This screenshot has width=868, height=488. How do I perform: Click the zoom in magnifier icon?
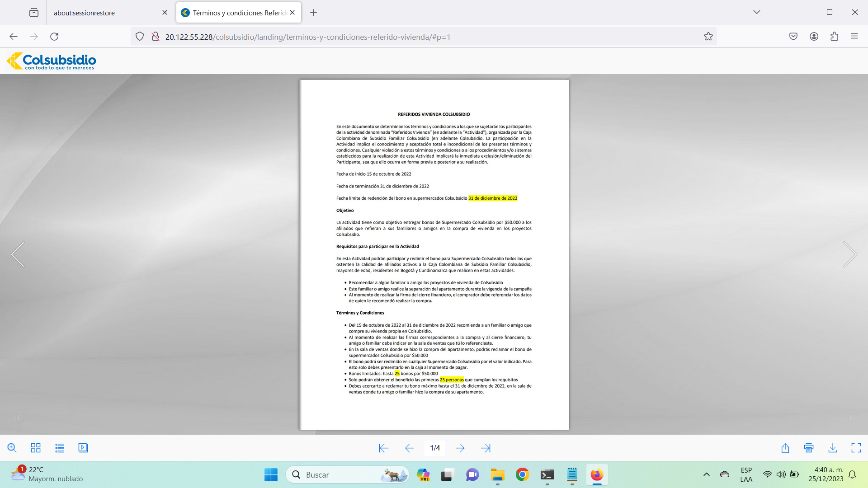pyautogui.click(x=12, y=448)
